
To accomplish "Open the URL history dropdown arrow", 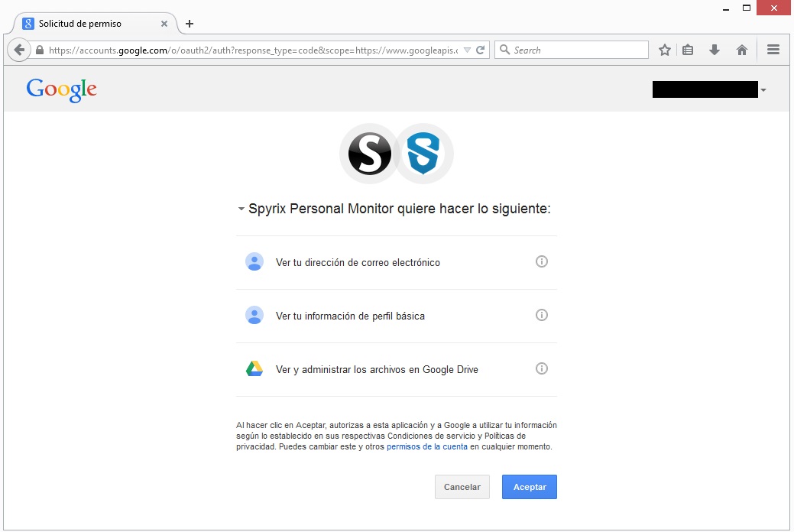I will 468,50.
